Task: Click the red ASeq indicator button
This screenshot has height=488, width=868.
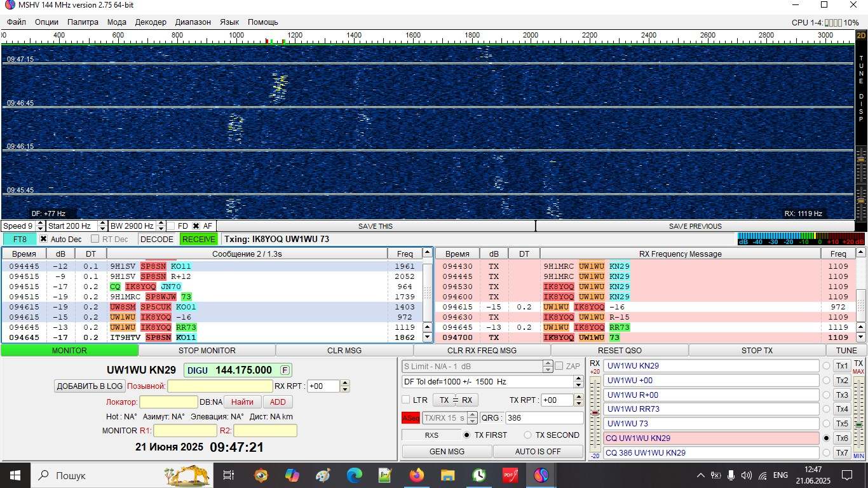Action: point(410,417)
